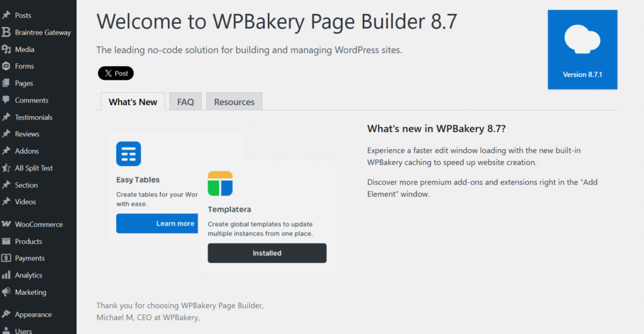Click the Section pin icon
The height and width of the screenshot is (334, 644).
(x=6, y=185)
